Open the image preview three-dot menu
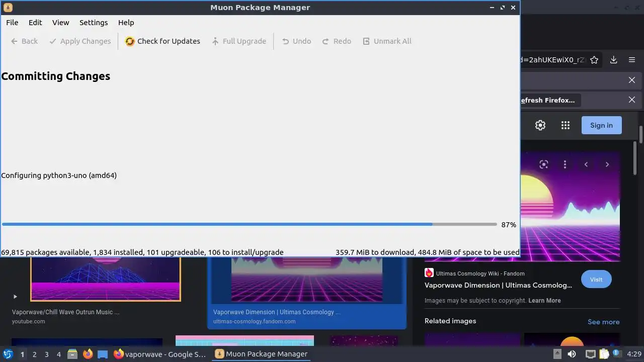Viewport: 644px width, 362px height. tap(565, 164)
